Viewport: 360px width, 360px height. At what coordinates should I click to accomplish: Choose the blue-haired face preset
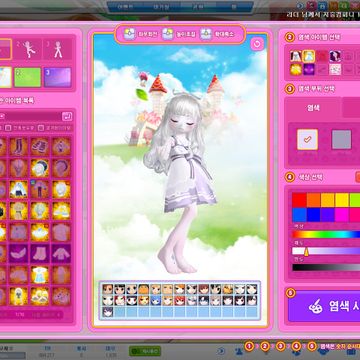click(x=156, y=301)
